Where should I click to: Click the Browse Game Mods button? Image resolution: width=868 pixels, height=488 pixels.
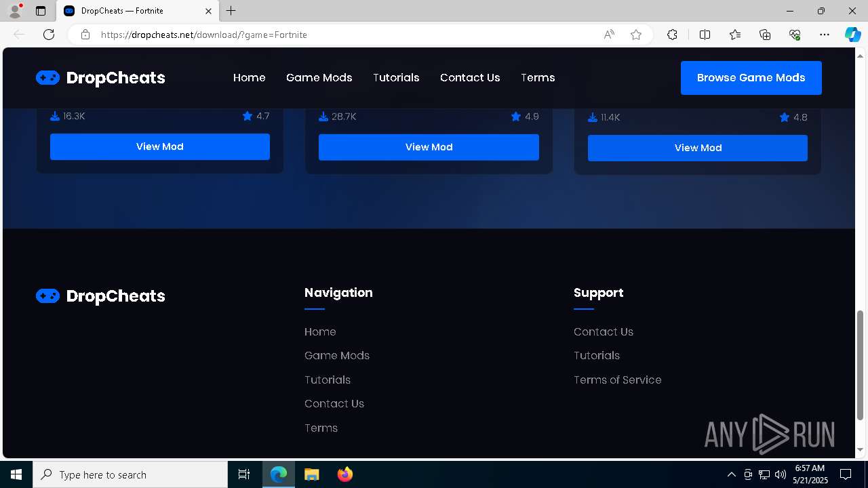click(x=751, y=78)
